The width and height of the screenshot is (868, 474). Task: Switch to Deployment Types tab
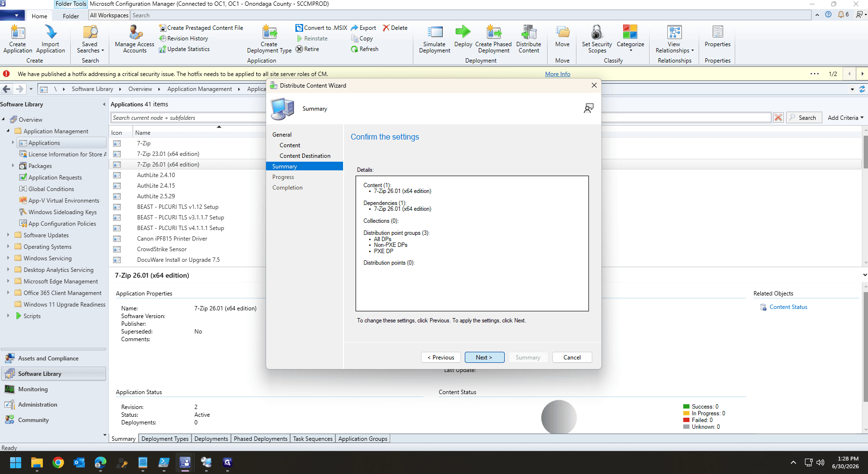[165, 439]
